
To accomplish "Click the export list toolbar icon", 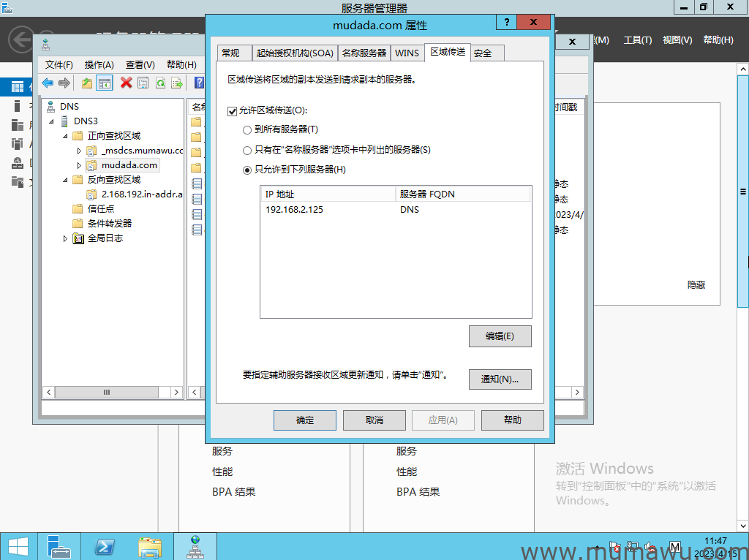I will point(176,83).
